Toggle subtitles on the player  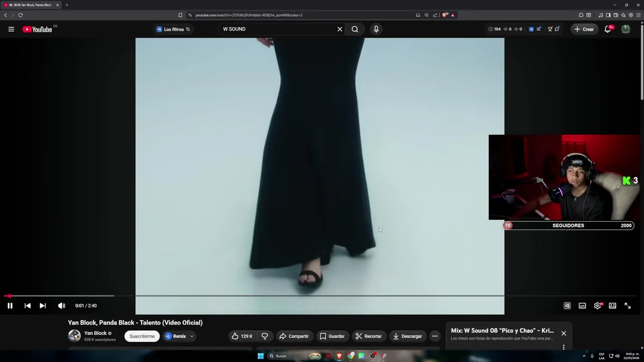point(582,306)
